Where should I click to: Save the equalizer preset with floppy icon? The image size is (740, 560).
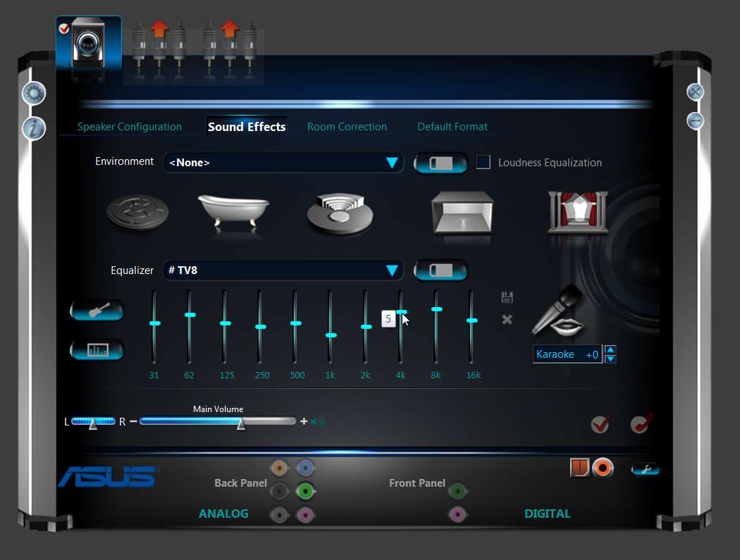(507, 297)
